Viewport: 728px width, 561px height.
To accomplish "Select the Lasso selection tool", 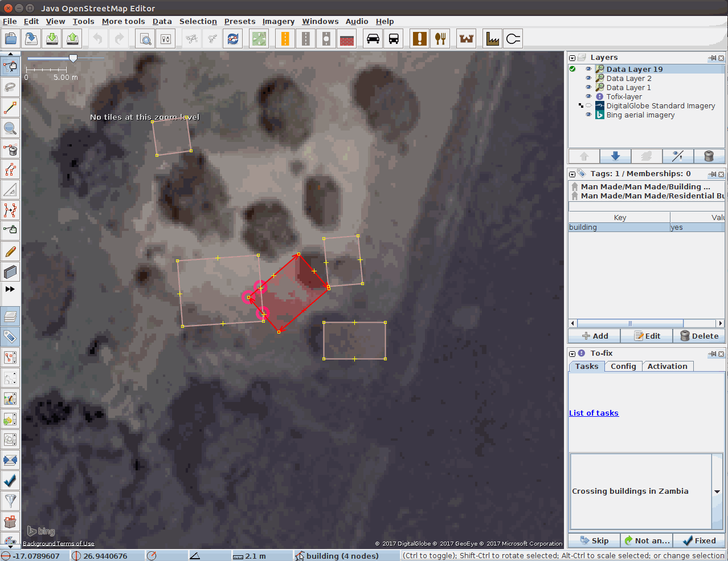I will click(x=10, y=87).
